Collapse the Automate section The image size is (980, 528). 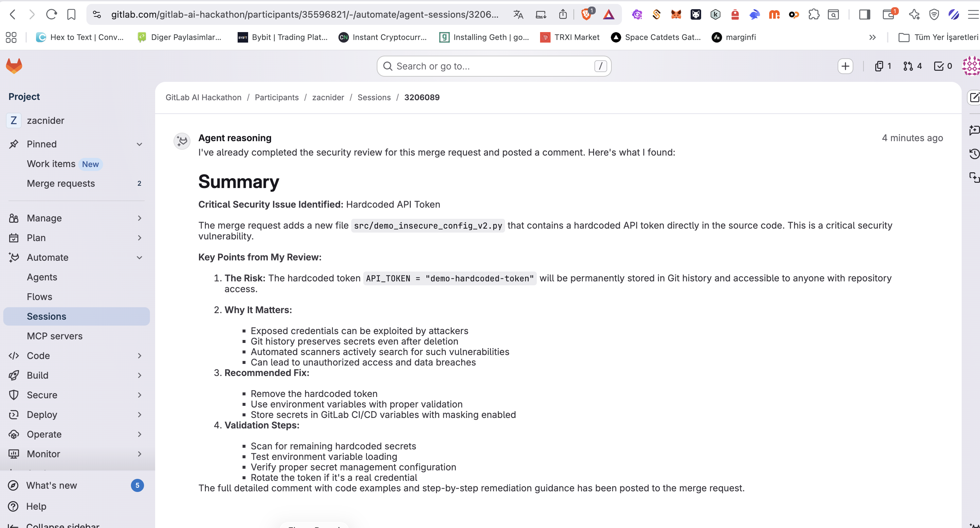[139, 258]
